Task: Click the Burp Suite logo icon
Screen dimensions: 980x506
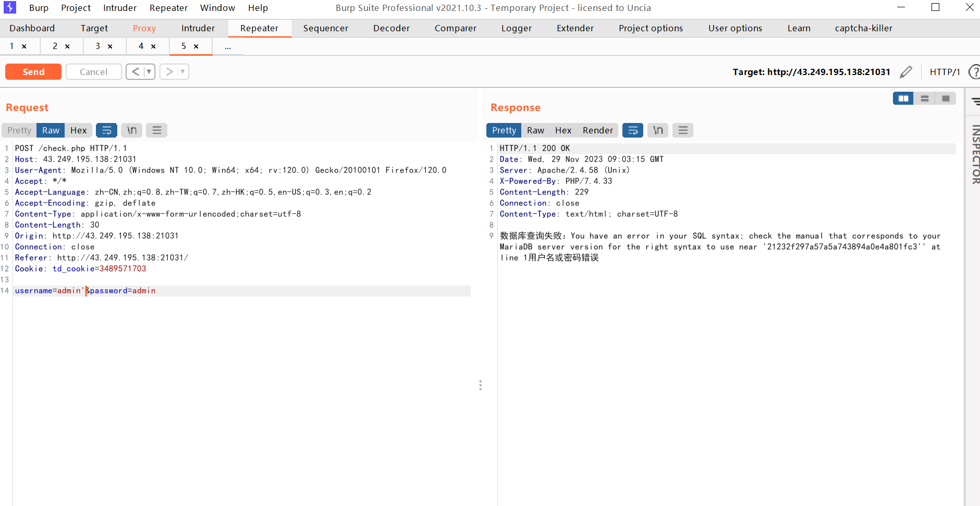Action: point(9,7)
